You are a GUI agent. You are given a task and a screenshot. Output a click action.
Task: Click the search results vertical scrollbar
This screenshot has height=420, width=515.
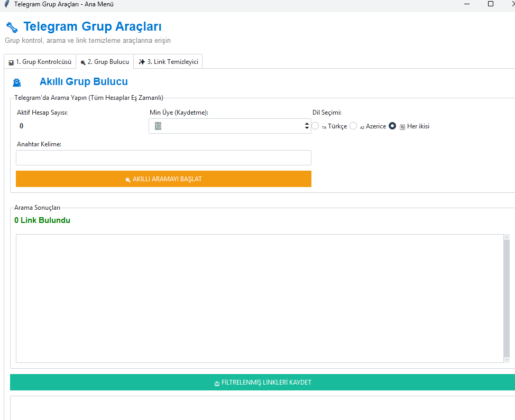507,298
